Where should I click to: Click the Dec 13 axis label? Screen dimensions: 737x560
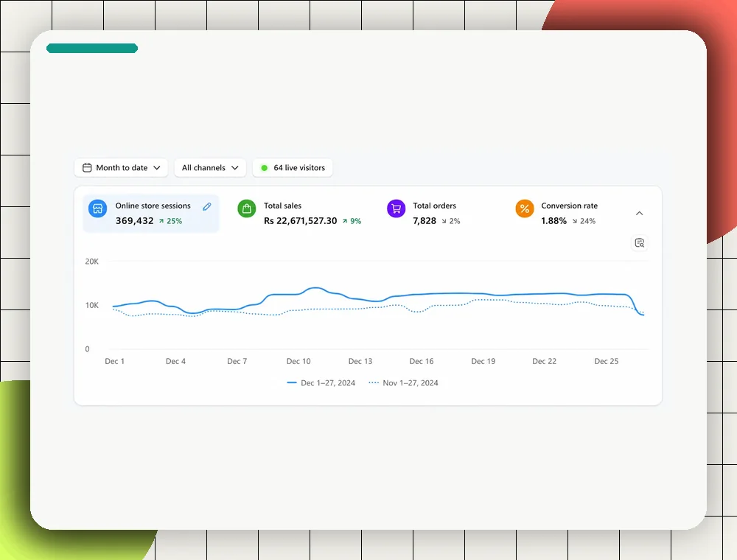click(x=360, y=361)
